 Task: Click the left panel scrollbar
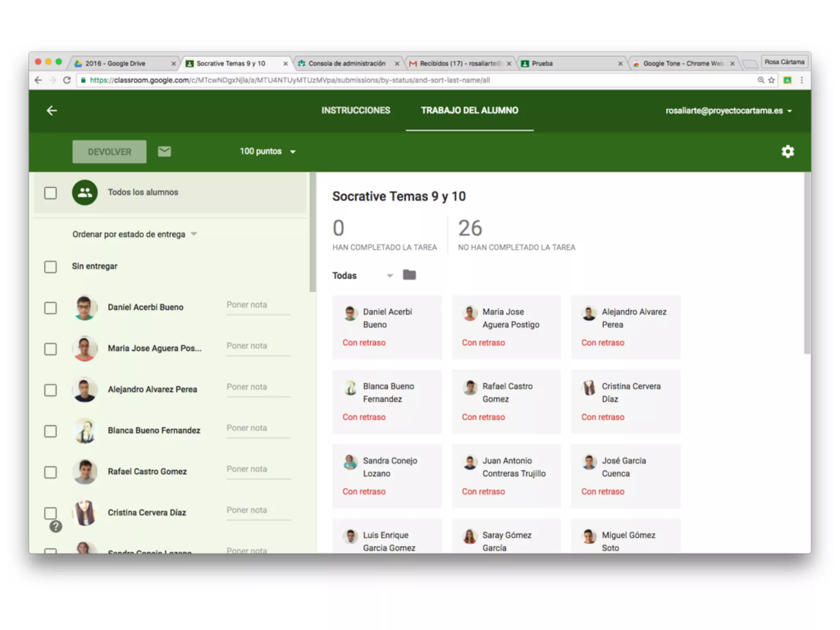[313, 232]
